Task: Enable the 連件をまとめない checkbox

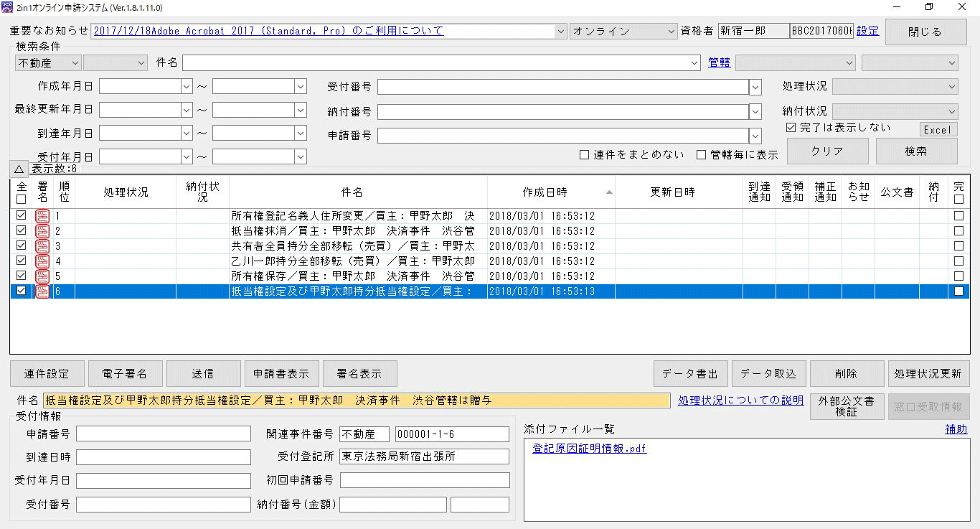Action: [x=584, y=155]
